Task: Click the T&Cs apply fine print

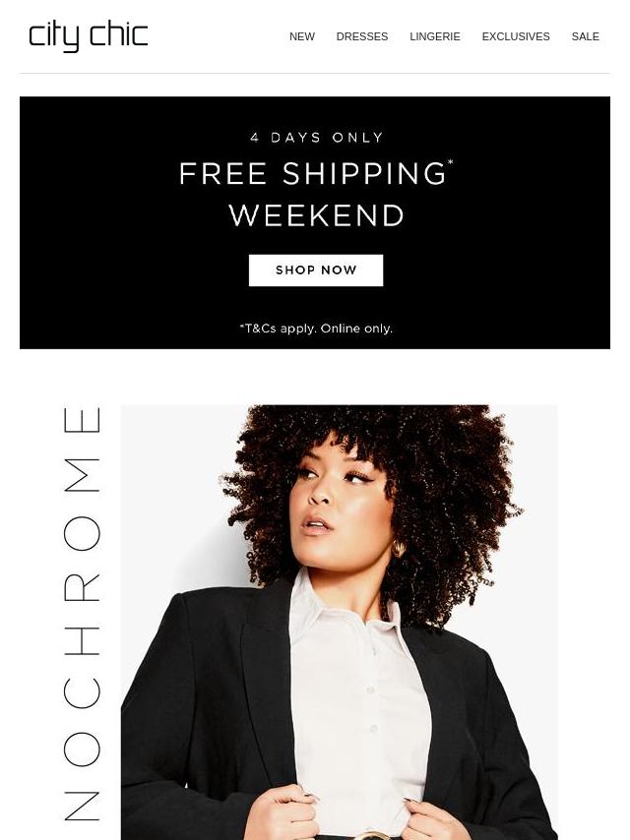Action: coord(316,329)
